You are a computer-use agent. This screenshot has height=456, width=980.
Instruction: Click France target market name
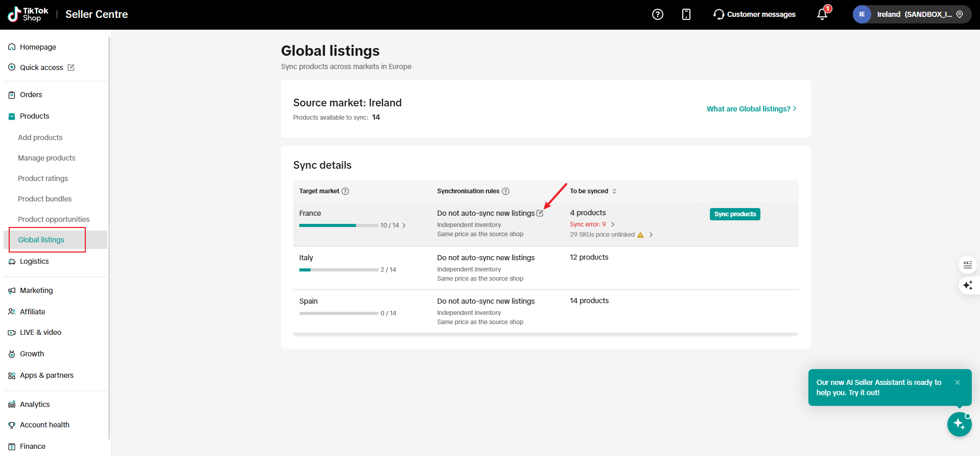pos(310,213)
